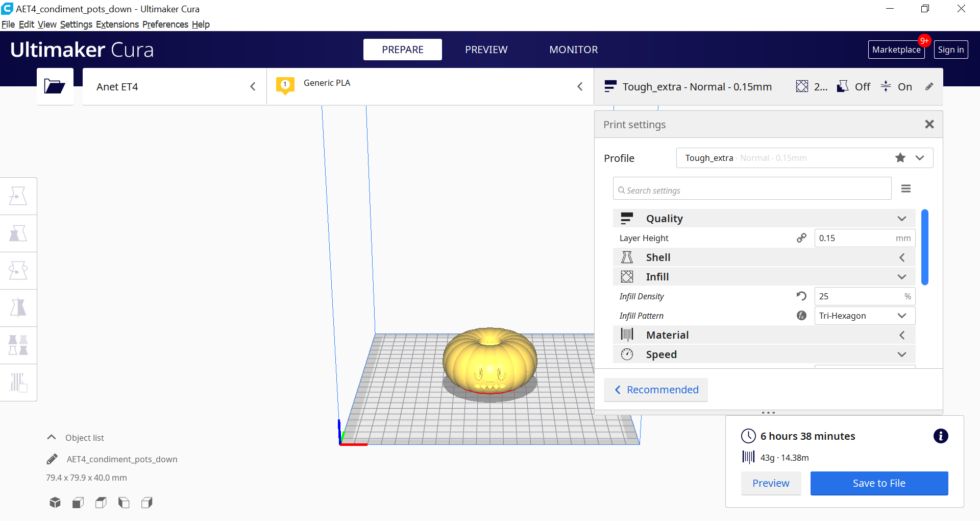Open the Per Model Settings tool

pyautogui.click(x=18, y=345)
